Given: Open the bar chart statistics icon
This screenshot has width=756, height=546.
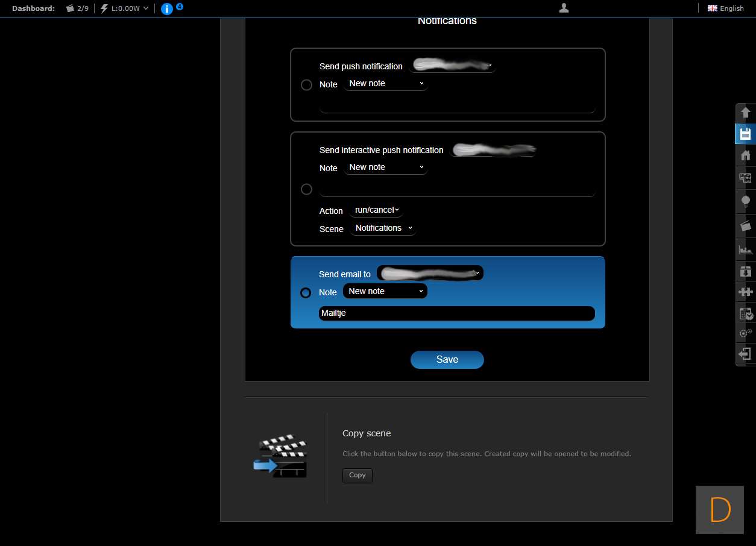Looking at the screenshot, I should coord(745,249).
